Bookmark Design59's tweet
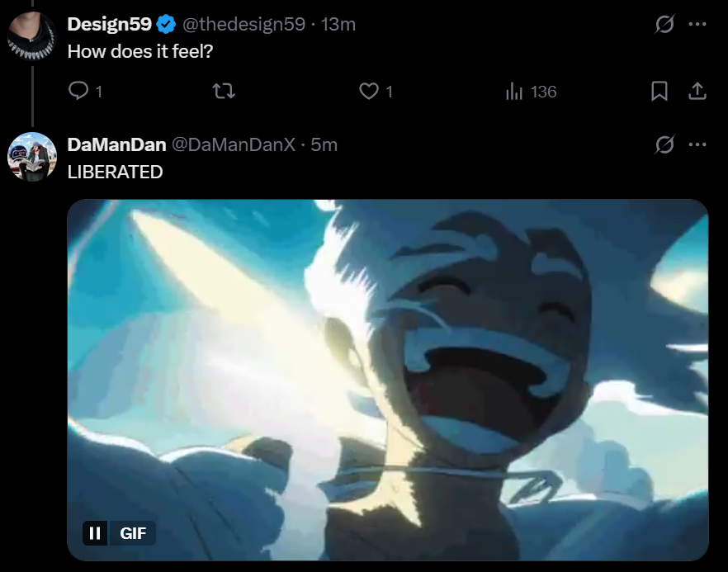The image size is (728, 572). coord(659,91)
